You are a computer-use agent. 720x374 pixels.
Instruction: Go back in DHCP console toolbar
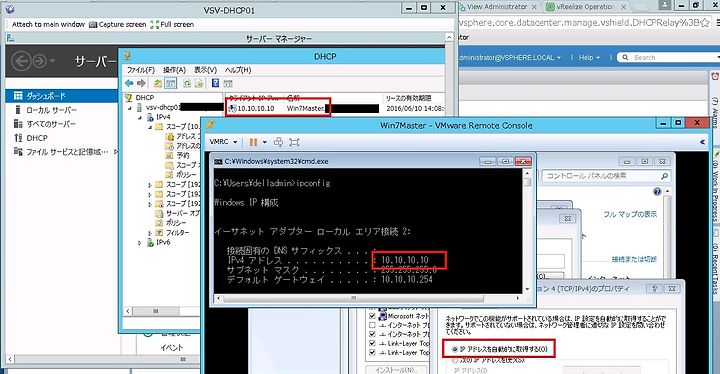coord(129,83)
